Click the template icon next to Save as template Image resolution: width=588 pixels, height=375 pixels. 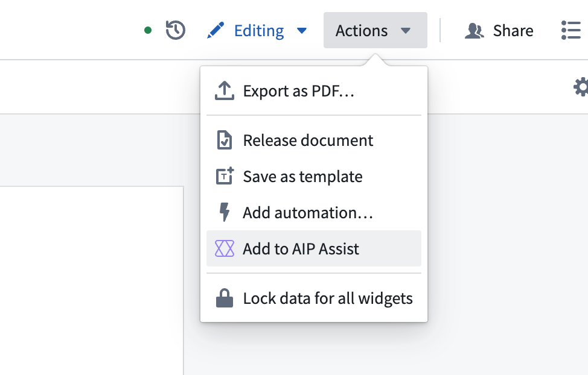pyautogui.click(x=225, y=175)
